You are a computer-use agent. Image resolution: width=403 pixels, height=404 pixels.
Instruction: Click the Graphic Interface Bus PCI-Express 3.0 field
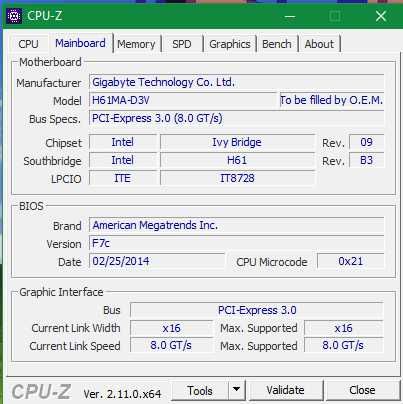tap(257, 310)
